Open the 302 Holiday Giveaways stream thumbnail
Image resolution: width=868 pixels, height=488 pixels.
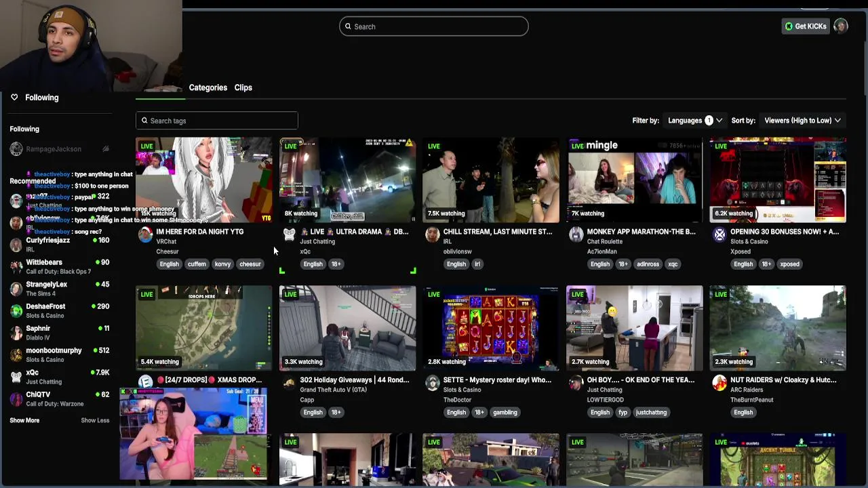347,328
